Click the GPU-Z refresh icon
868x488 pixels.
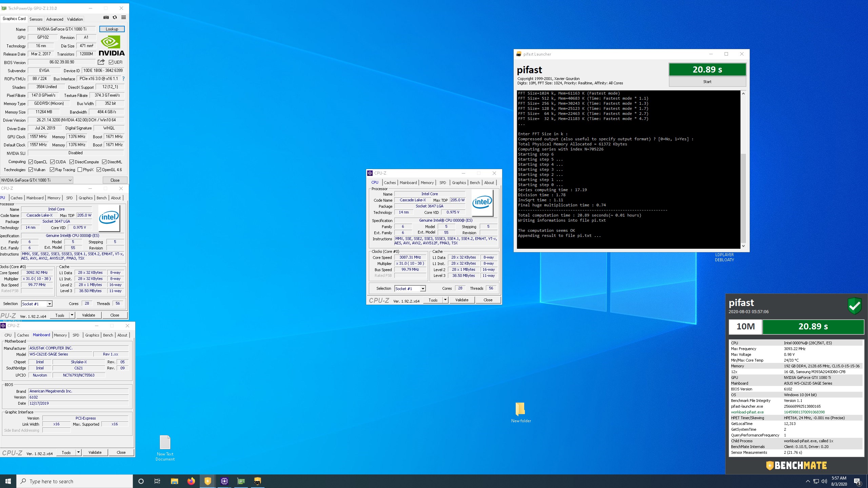click(x=115, y=17)
